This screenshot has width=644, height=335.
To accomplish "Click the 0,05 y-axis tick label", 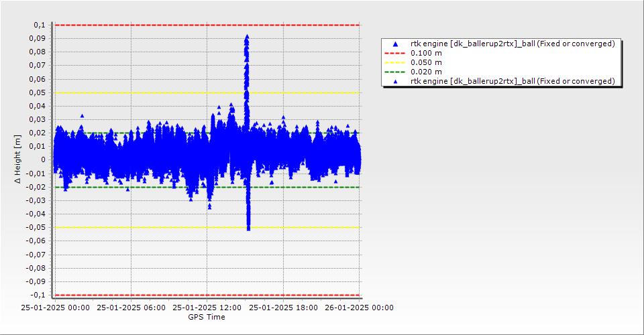I will click(40, 92).
